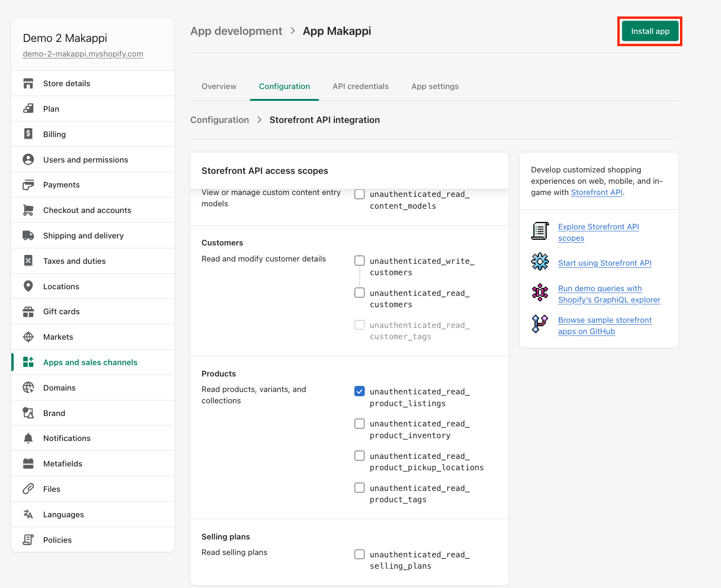Click the Notifications bell icon

click(28, 438)
